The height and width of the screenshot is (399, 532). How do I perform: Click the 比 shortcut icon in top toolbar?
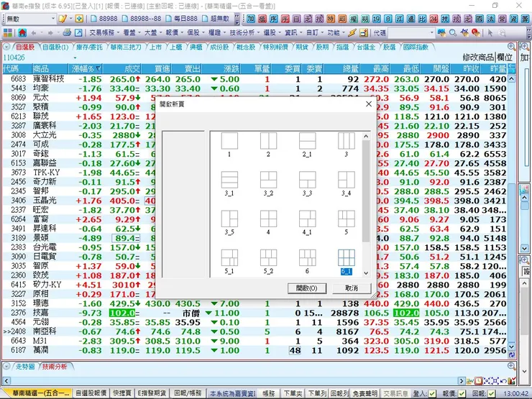coord(423,19)
